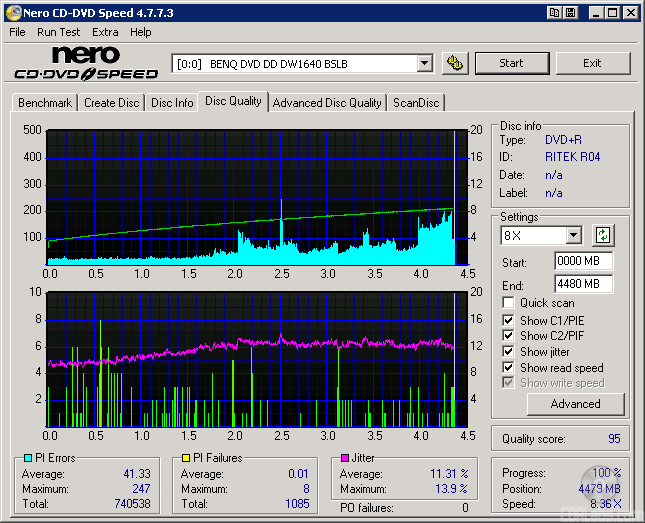Switch to the ScanDisc tab
The height and width of the screenshot is (523, 645).
click(x=415, y=103)
